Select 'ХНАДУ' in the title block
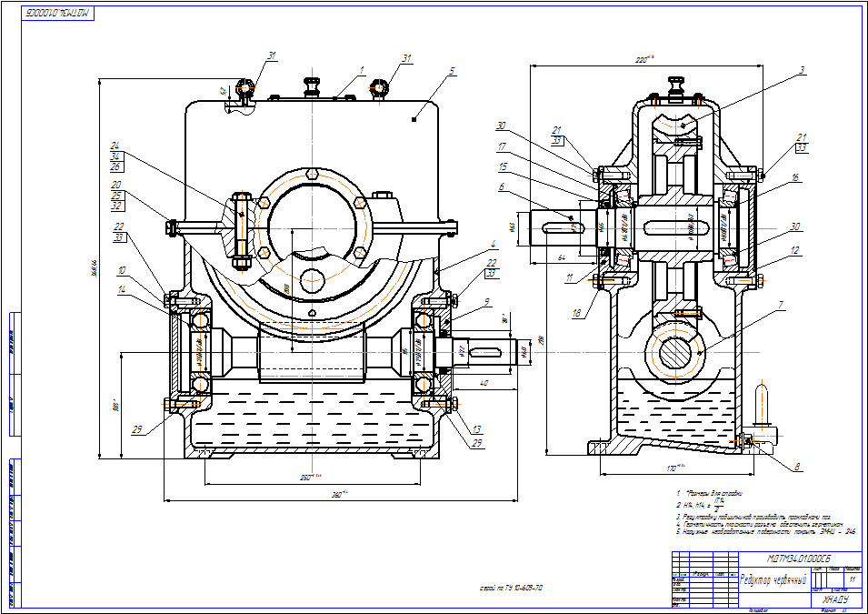The height and width of the screenshot is (614, 868). click(834, 599)
